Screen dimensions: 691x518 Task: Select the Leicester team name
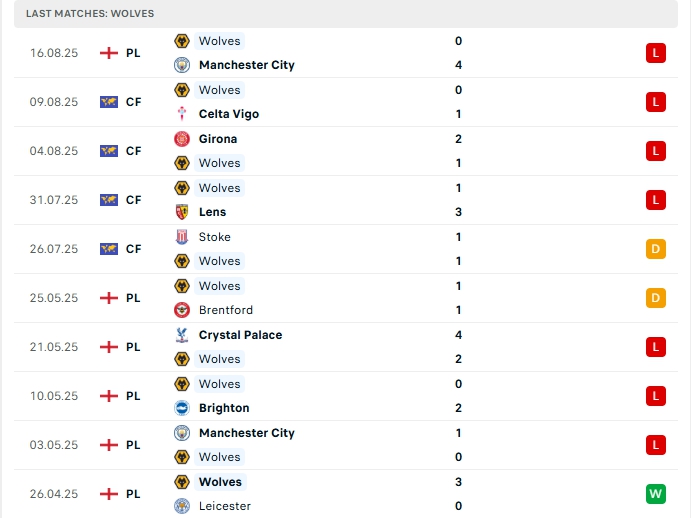click(x=225, y=506)
